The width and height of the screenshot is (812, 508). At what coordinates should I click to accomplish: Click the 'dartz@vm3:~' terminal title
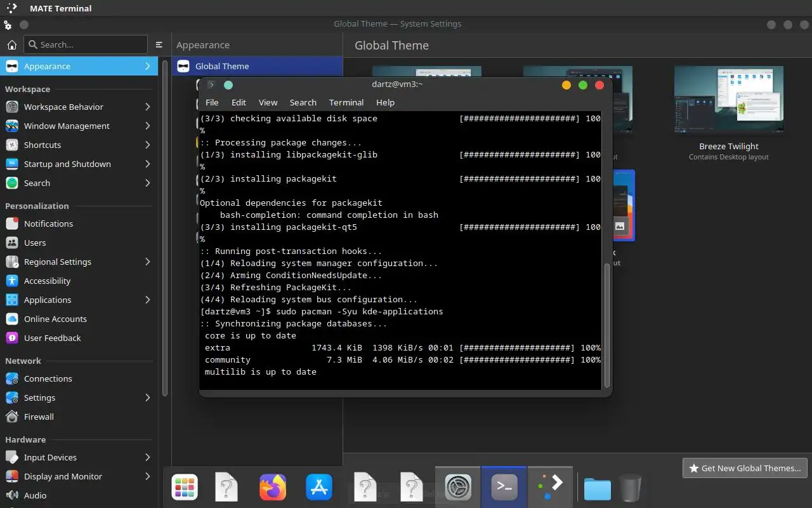pyautogui.click(x=397, y=84)
